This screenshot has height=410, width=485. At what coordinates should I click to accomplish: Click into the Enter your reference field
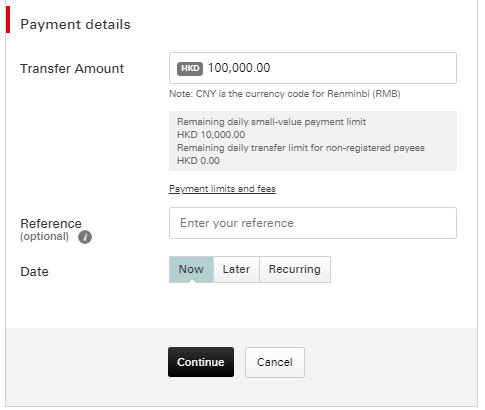(313, 223)
